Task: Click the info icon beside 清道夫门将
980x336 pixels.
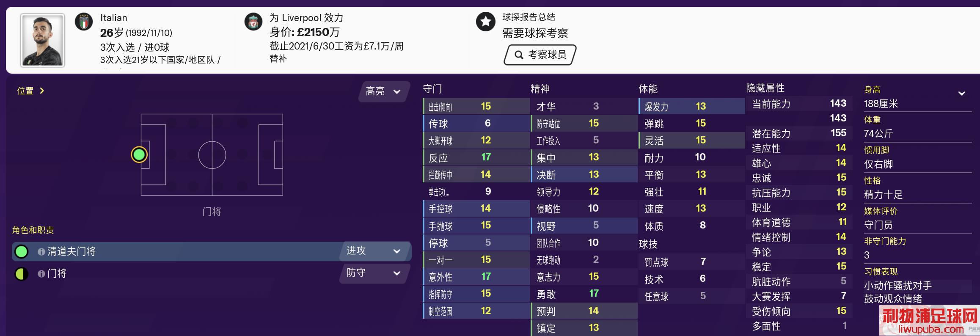Action: point(41,252)
